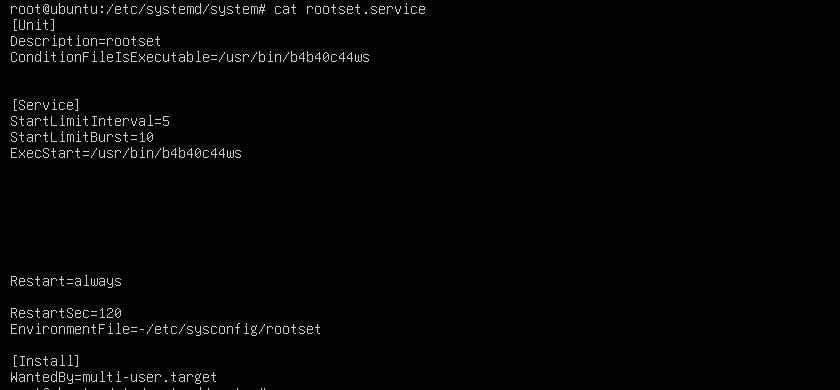Click the ConditionFileIsExecutable path line
This screenshot has height=390, width=840.
[x=190, y=57]
